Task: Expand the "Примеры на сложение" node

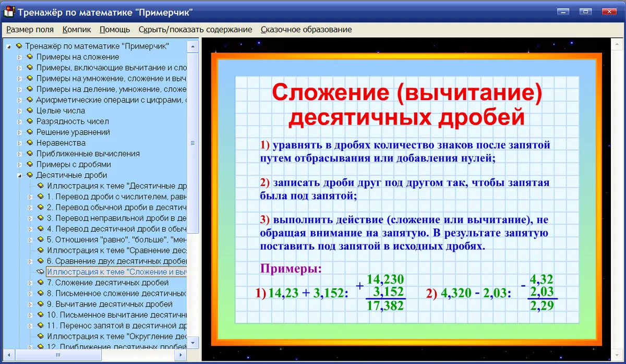Action: point(20,57)
